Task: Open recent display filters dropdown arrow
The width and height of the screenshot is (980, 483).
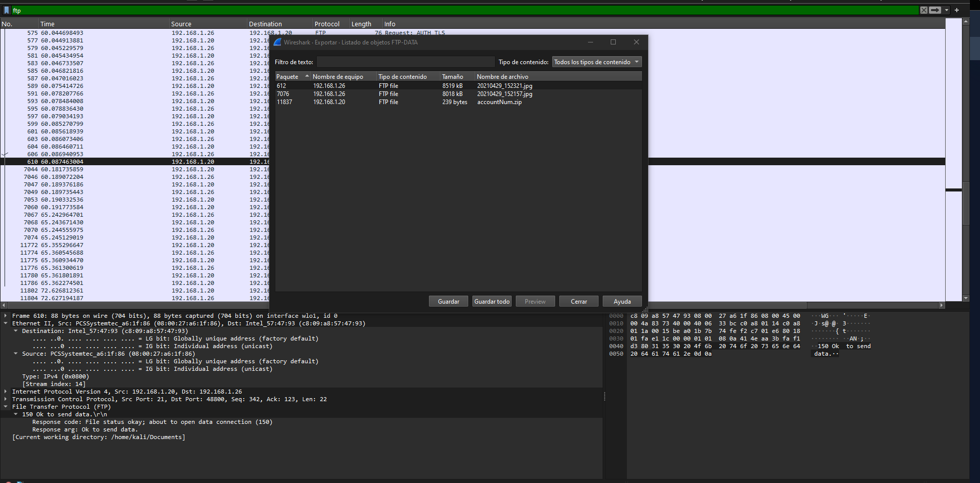Action: tap(946, 10)
